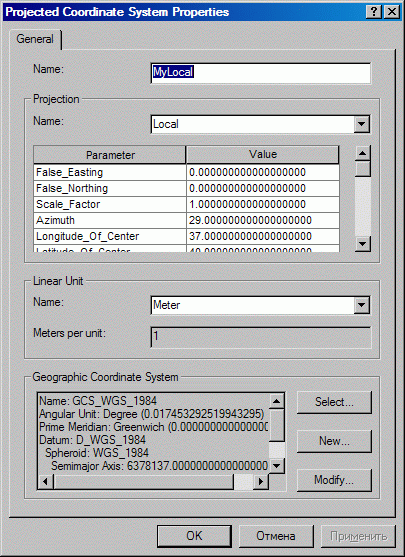Viewport: 405px width, 557px height.
Task: Open the Linear Unit Name dropdown showing Meter
Action: pyautogui.click(x=362, y=305)
